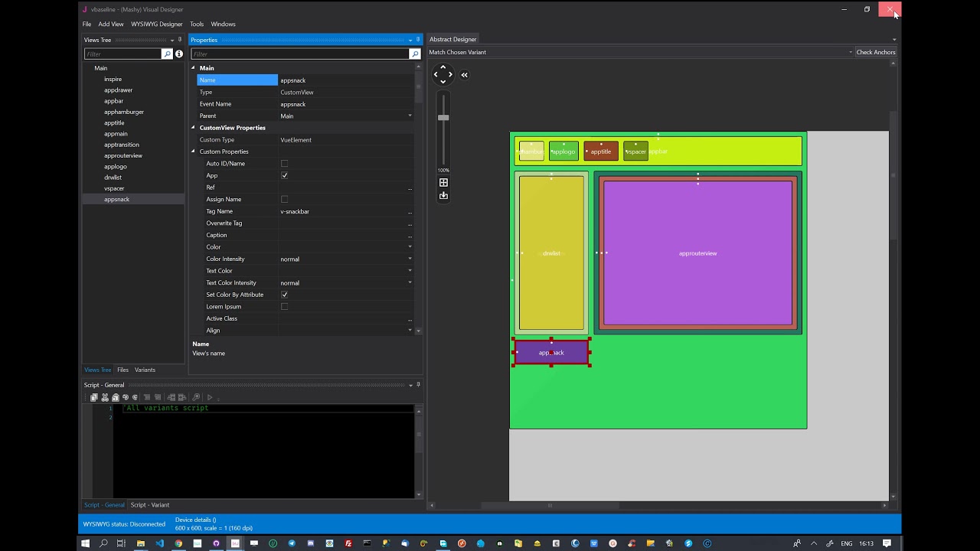980x551 pixels.
Task: Open the Text Color Intensity dropdown
Action: tap(410, 283)
